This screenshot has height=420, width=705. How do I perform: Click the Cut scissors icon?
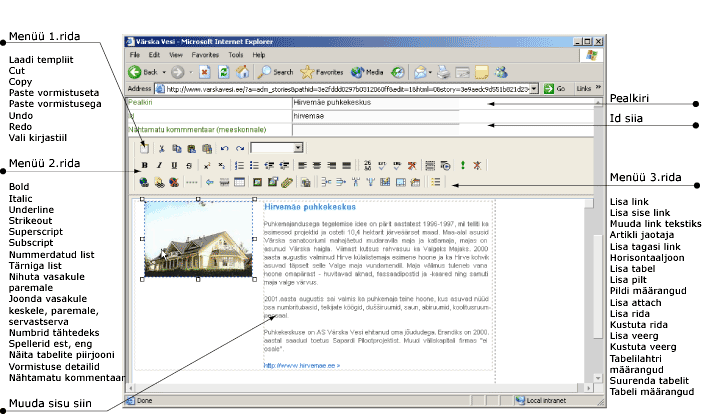click(x=161, y=147)
